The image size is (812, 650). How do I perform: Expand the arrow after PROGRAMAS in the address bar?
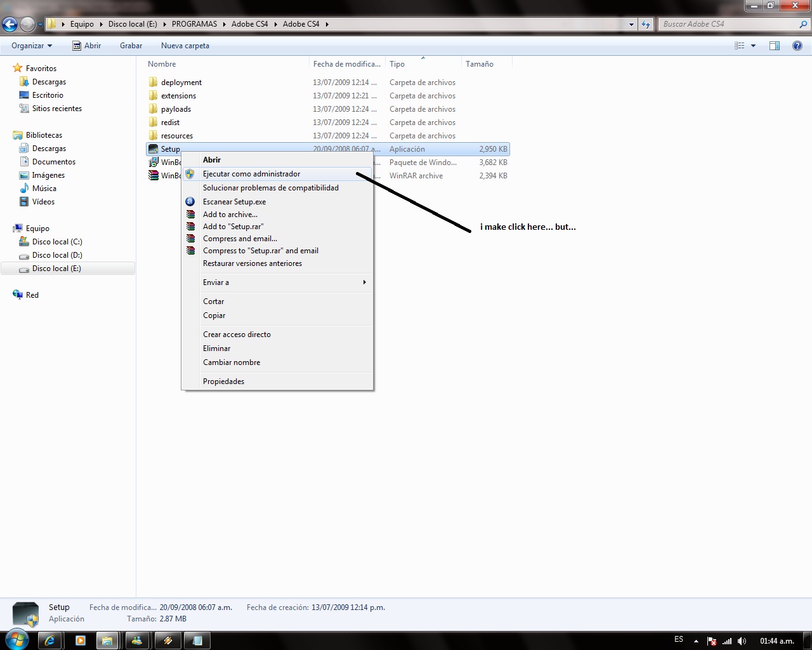tap(224, 24)
